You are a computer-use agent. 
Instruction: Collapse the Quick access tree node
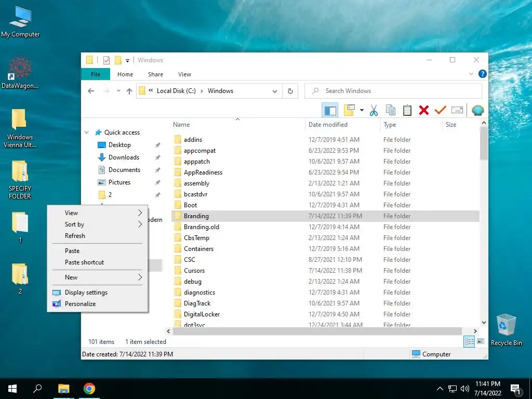pyautogui.click(x=87, y=132)
